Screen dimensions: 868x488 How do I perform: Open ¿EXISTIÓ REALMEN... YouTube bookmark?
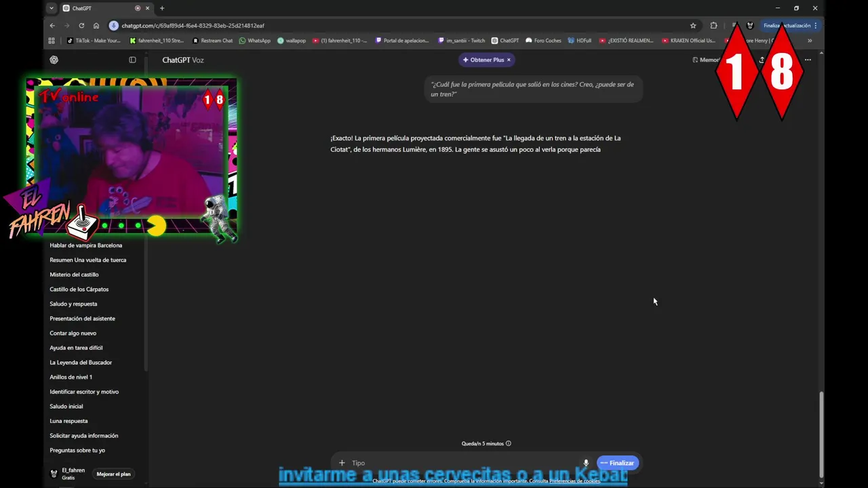(x=627, y=41)
